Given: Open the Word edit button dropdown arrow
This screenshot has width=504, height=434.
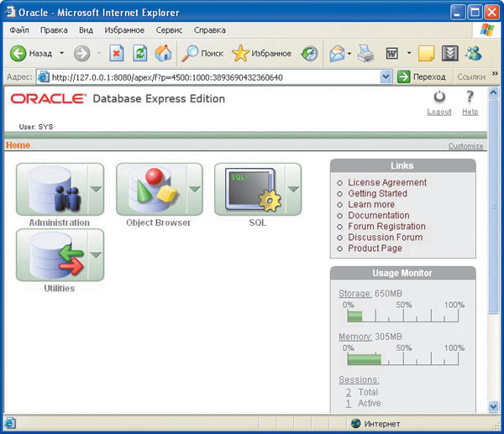Looking at the screenshot, I should point(409,53).
